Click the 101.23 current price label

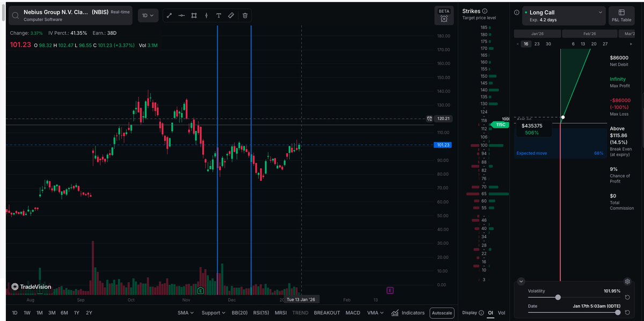443,145
